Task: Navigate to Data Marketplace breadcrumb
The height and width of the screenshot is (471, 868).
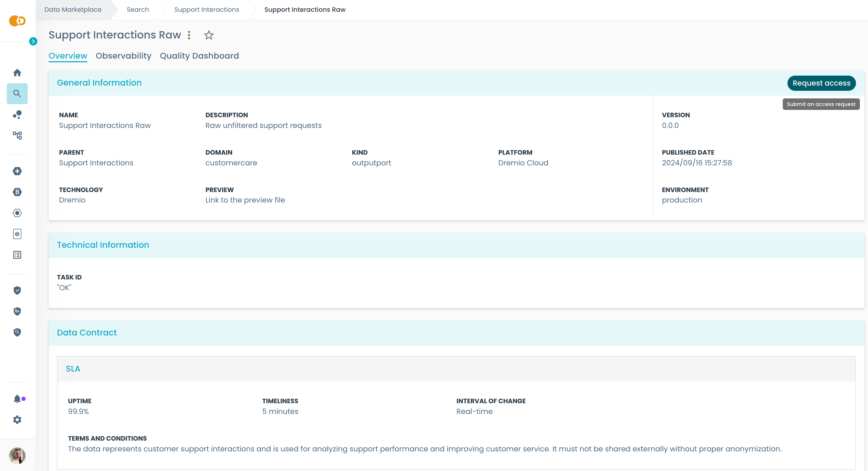Action: pyautogui.click(x=73, y=9)
